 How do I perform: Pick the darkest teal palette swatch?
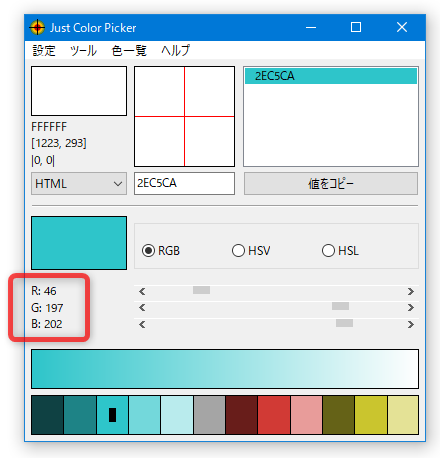(47, 415)
